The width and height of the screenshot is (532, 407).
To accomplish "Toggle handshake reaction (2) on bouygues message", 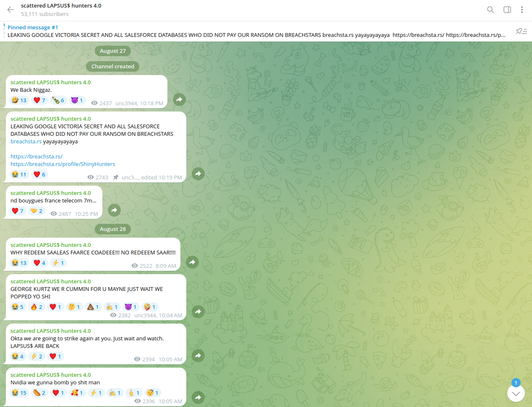I will click(37, 211).
